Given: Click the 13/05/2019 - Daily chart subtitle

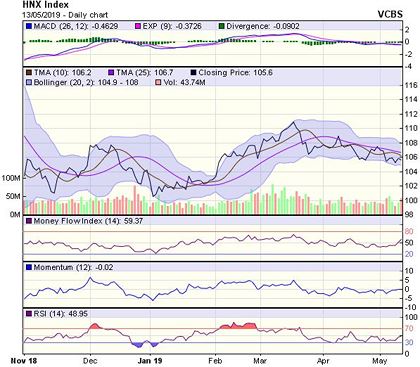Looking at the screenshot, I should (65, 15).
